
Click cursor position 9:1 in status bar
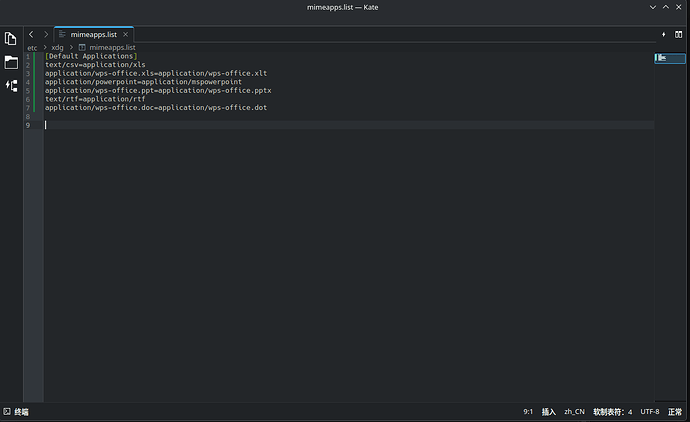(528, 412)
